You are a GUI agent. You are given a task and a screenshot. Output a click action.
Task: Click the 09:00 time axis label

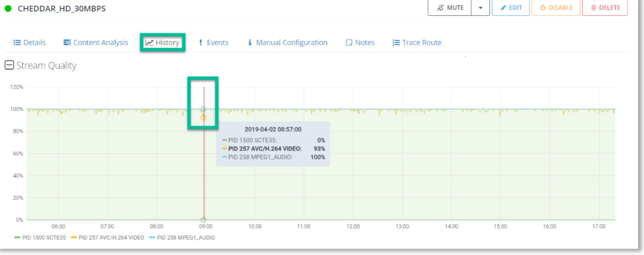(x=206, y=227)
